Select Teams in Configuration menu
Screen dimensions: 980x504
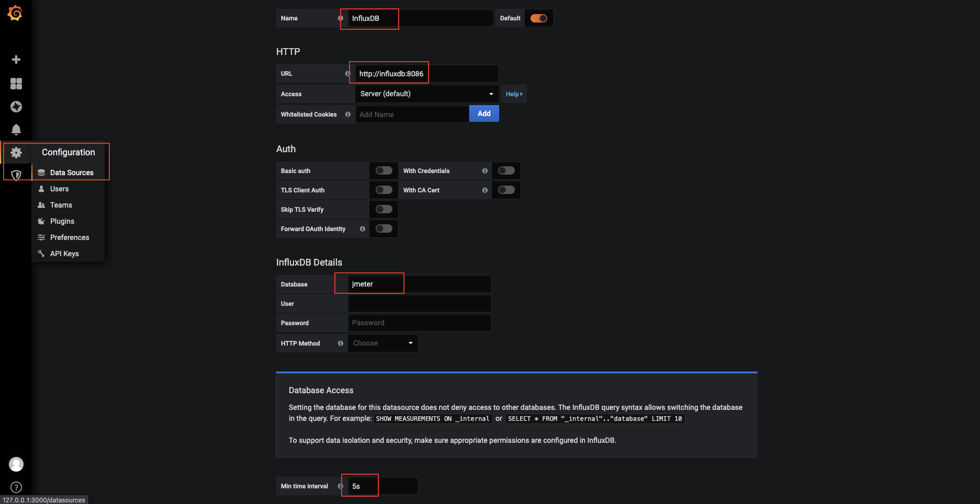click(x=68, y=205)
